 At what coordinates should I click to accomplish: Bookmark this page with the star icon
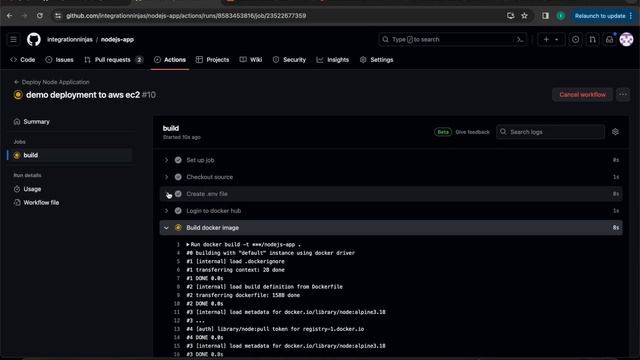524,16
